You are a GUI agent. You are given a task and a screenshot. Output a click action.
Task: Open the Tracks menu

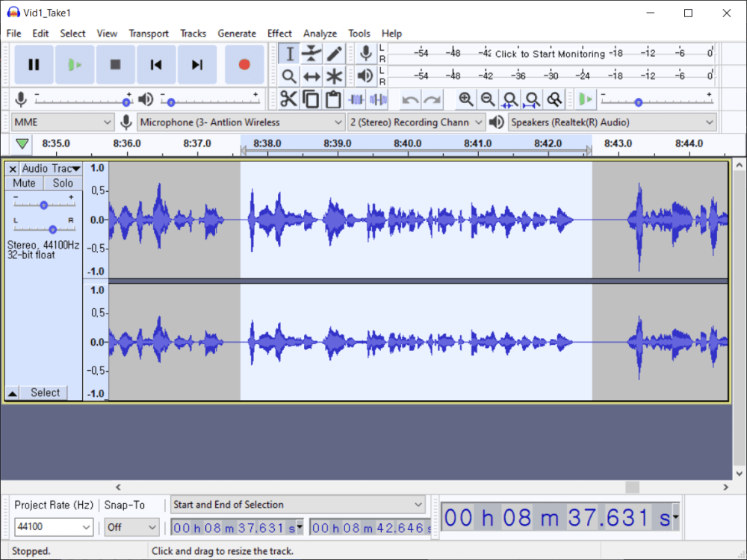point(193,34)
